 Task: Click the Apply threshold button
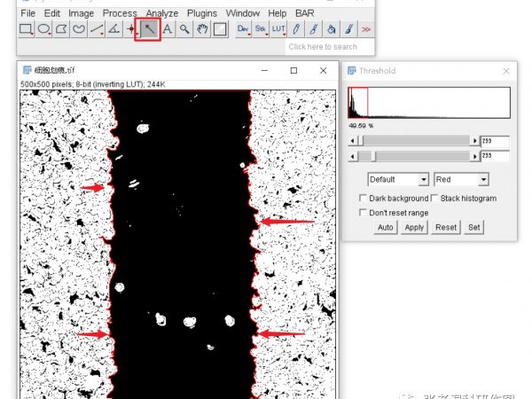pyautogui.click(x=414, y=227)
